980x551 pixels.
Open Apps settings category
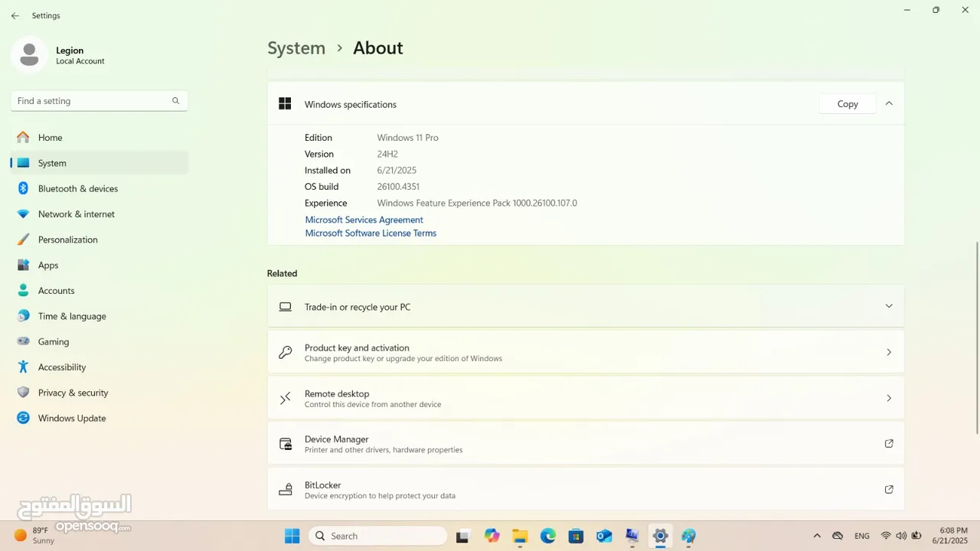pyautogui.click(x=100, y=265)
